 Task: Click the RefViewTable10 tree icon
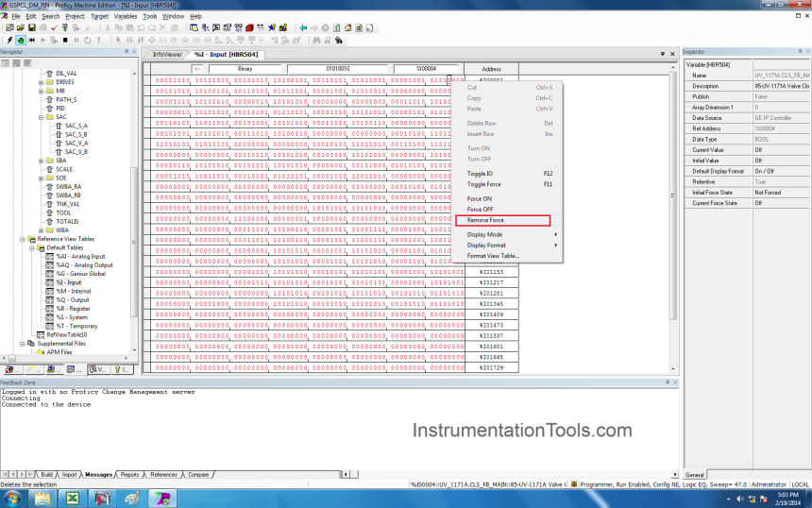coord(41,334)
